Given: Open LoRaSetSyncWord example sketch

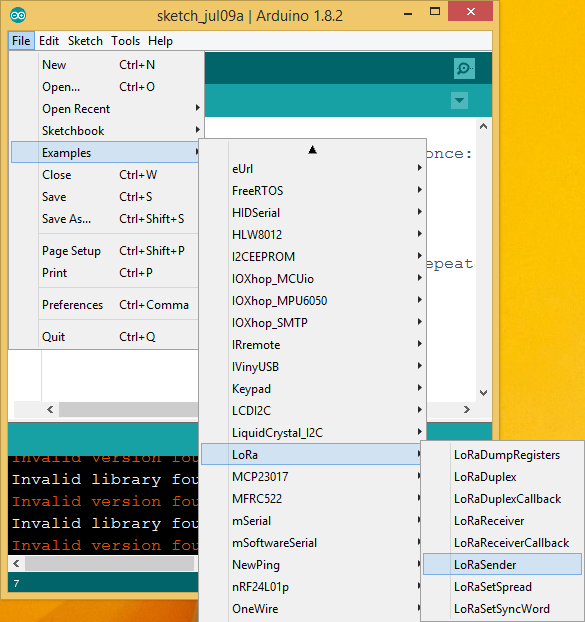Looking at the screenshot, I should point(503,609).
